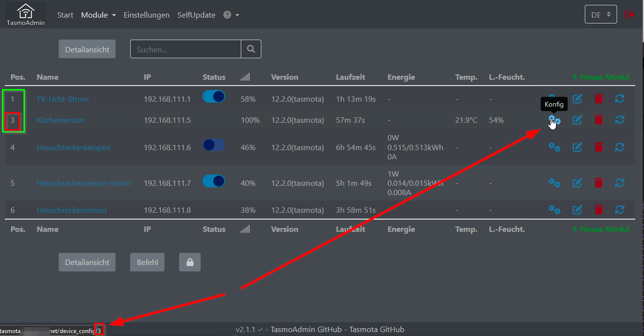
Task: Select Einstellungen in the navigation bar
Action: click(x=146, y=15)
